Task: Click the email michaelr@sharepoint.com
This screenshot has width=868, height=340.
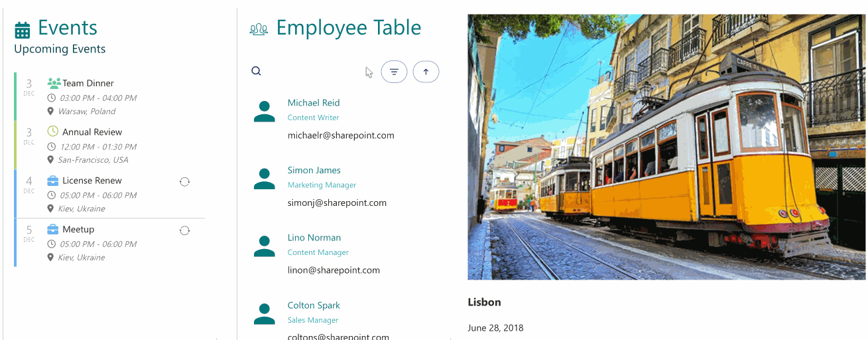Action: 341,135
